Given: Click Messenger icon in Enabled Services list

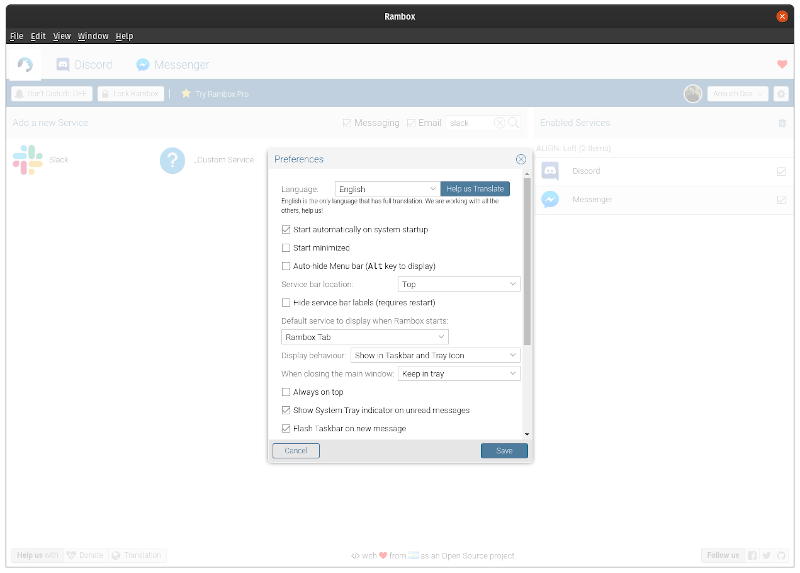Looking at the screenshot, I should coord(550,200).
